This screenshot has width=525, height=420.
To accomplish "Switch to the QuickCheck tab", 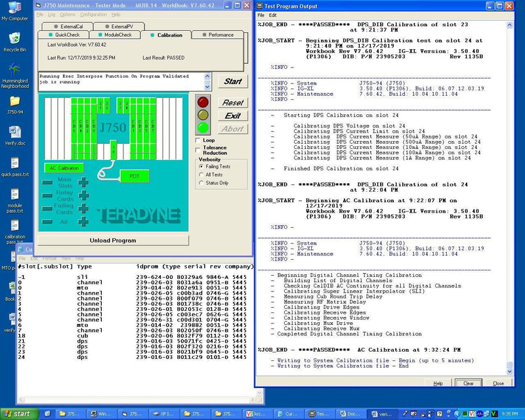I will coord(68,35).
